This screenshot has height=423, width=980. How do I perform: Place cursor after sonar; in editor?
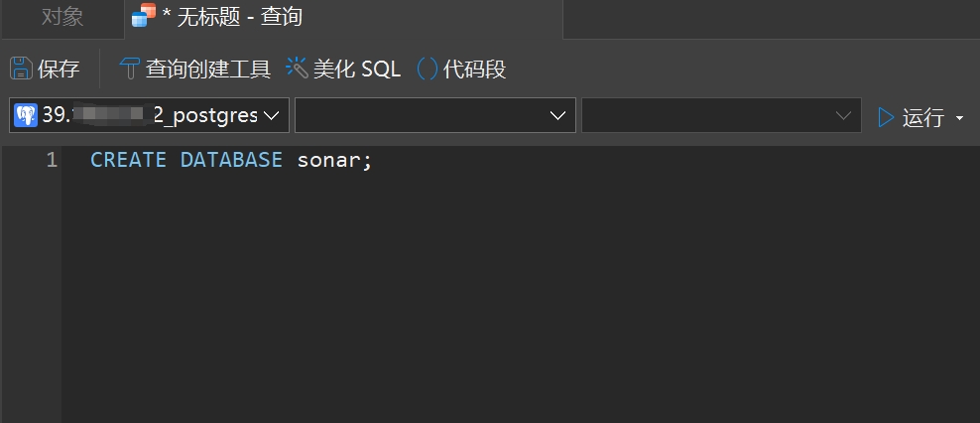point(374,160)
